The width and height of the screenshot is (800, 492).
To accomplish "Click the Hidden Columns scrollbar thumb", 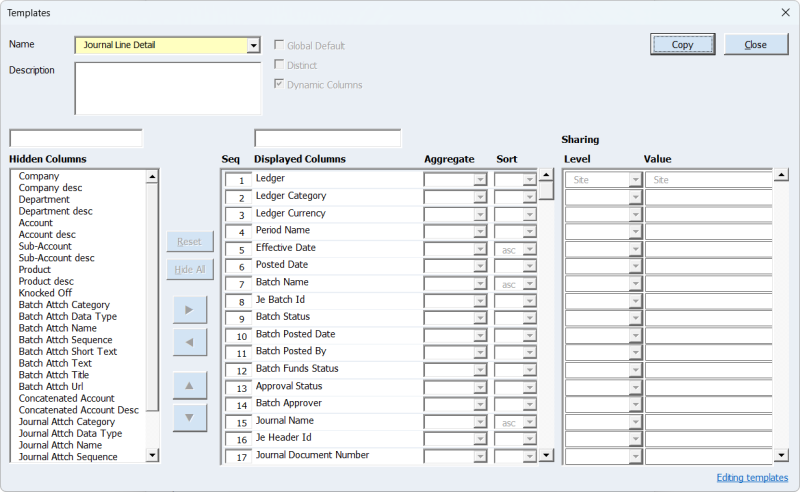I will point(152,297).
